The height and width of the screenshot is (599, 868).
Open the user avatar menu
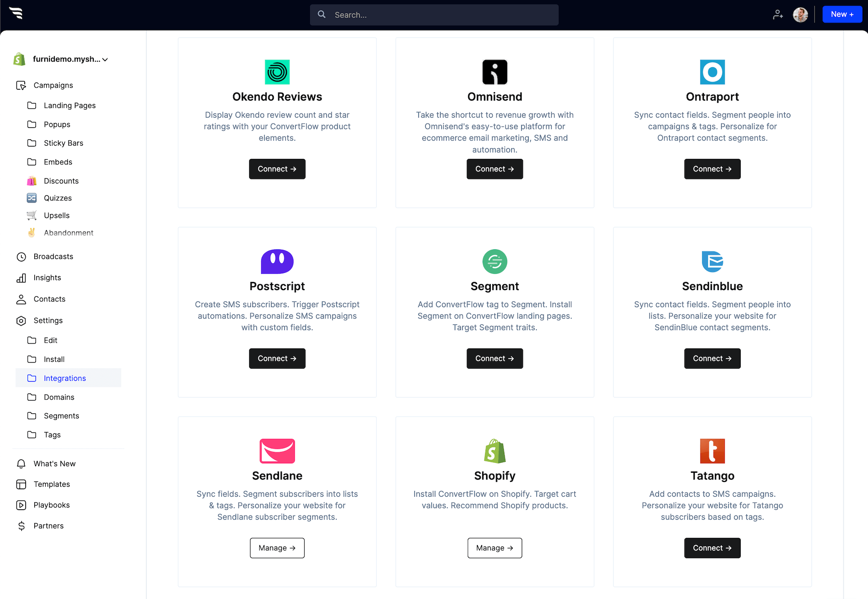pos(800,15)
